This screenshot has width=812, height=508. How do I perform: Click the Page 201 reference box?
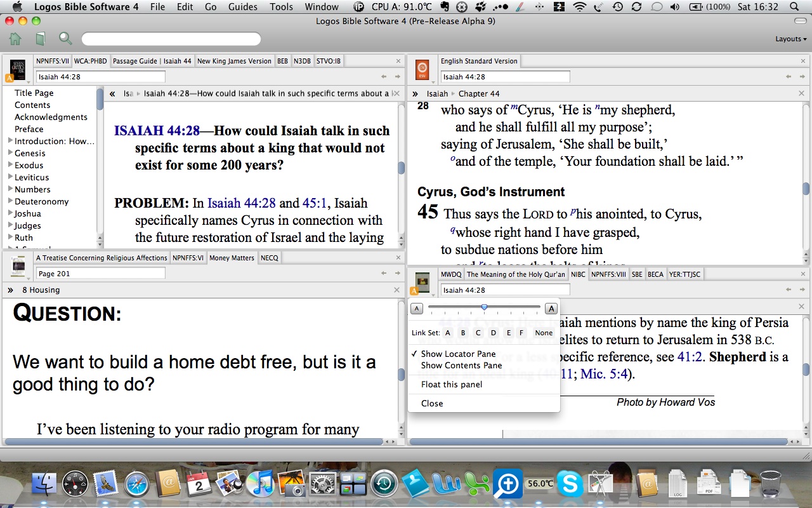pyautogui.click(x=100, y=274)
